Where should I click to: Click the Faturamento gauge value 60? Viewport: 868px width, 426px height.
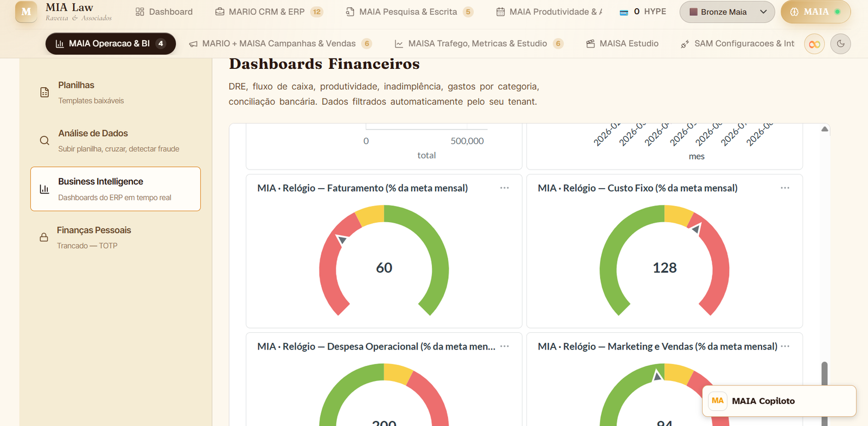click(x=384, y=268)
